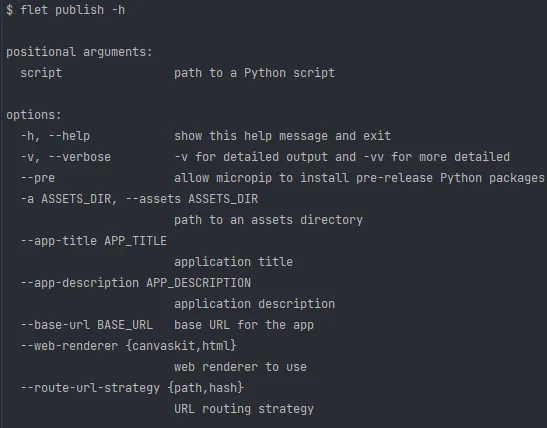The height and width of the screenshot is (428, 547).
Task: Select the '--app-description APP_DESCRIPTION' option
Action: point(136,283)
